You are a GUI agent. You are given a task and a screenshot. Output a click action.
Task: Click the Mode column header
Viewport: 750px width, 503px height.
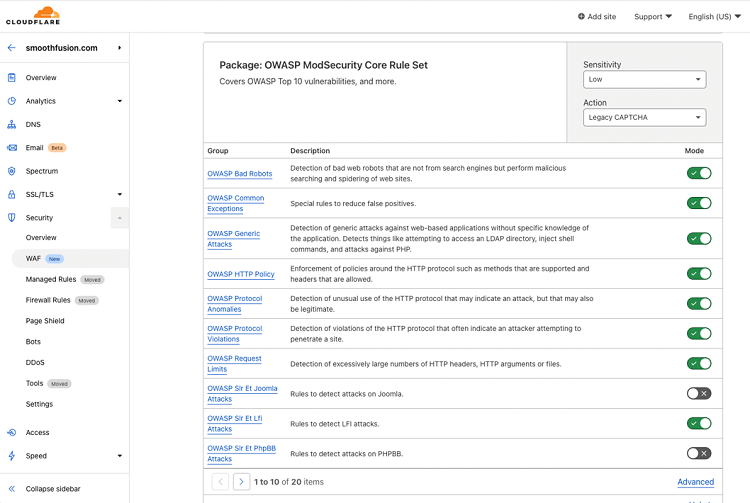pyautogui.click(x=694, y=151)
